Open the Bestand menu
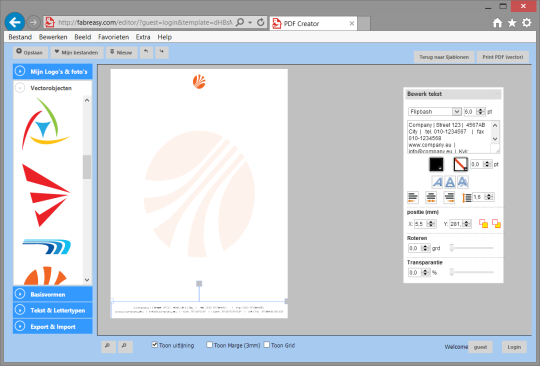540x366 pixels. 20,37
